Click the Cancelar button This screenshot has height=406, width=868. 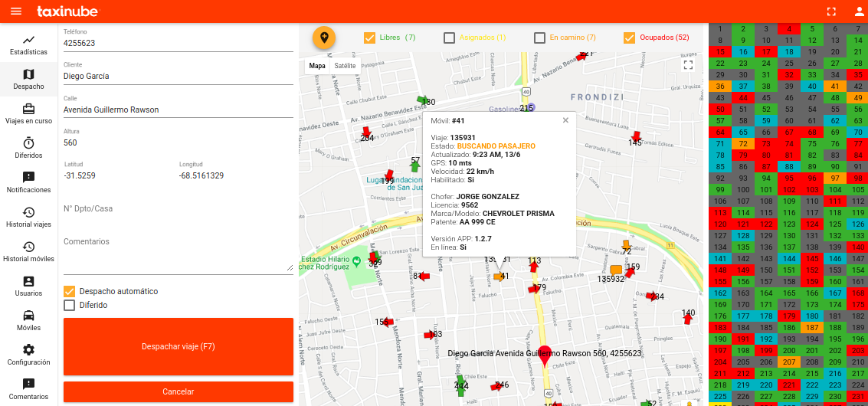pyautogui.click(x=178, y=391)
